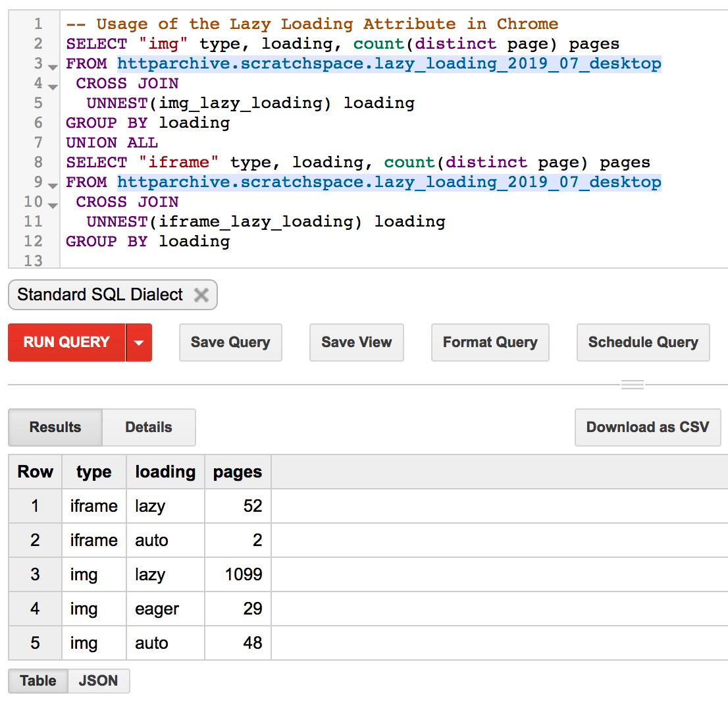Toggle fold arrow at line 9
The height and width of the screenshot is (714, 728).
coord(53,183)
